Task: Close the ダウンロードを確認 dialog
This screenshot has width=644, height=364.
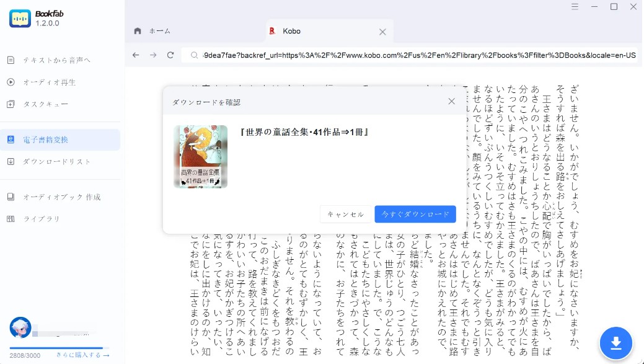Action: coord(451,102)
